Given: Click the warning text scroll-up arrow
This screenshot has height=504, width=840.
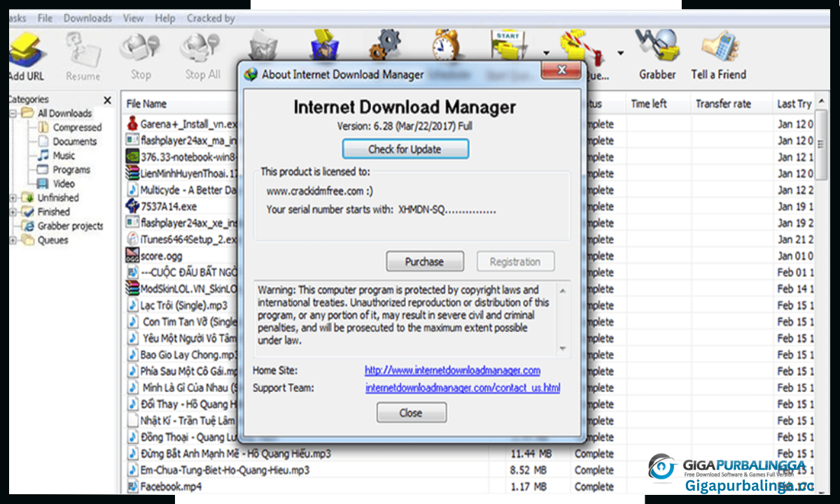Looking at the screenshot, I should (x=563, y=289).
